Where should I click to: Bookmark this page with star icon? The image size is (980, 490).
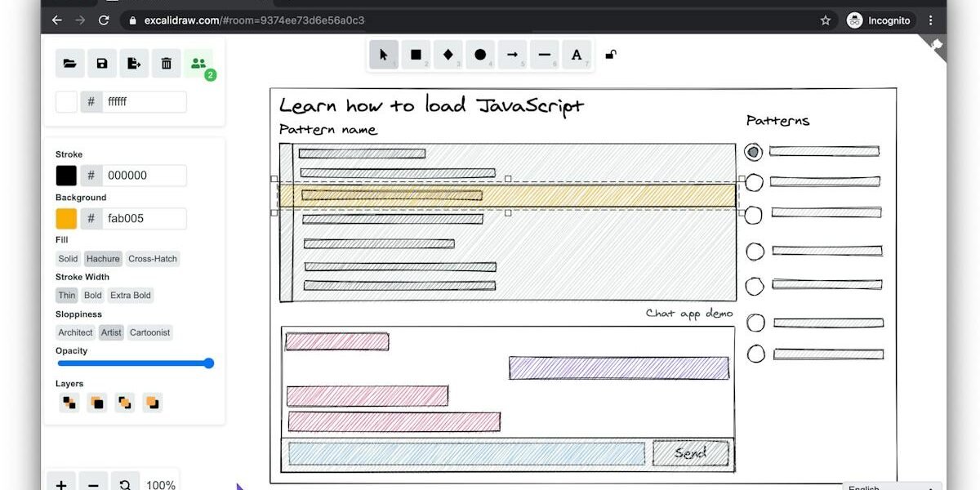(826, 20)
